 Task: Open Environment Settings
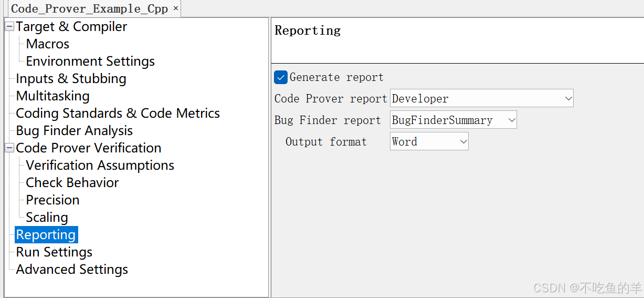(90, 61)
